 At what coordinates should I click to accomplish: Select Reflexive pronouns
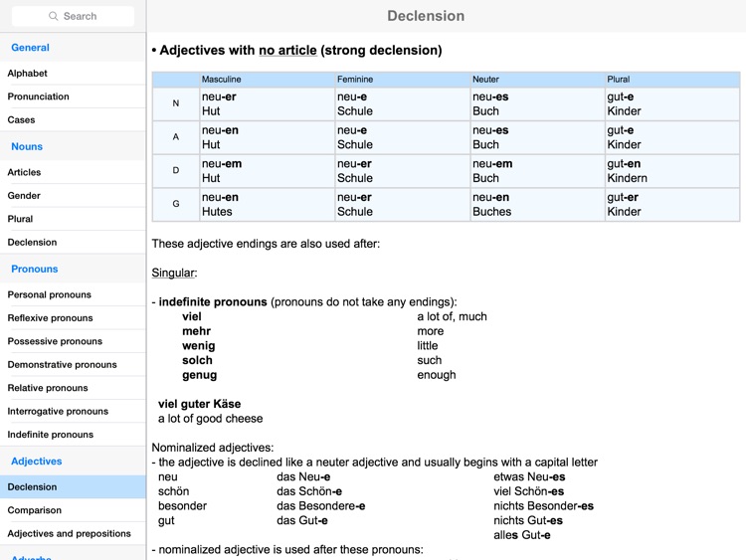[x=73, y=318]
